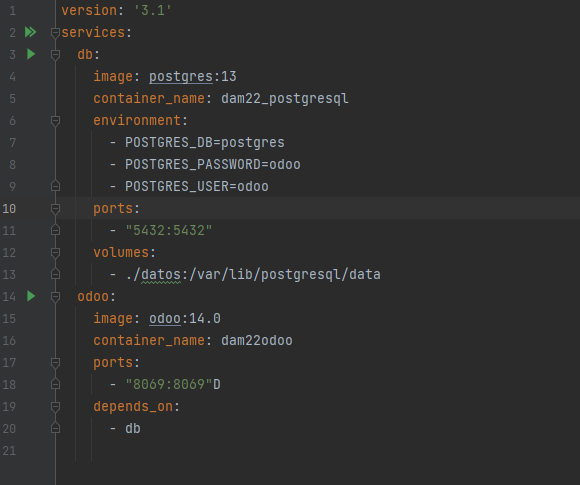Click fold-end marker on line 9

55,186
